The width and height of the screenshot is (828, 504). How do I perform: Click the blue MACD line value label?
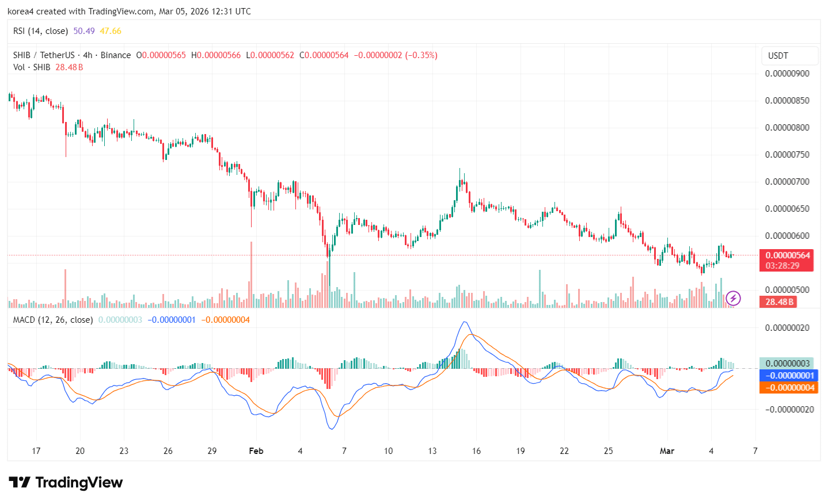coord(789,376)
